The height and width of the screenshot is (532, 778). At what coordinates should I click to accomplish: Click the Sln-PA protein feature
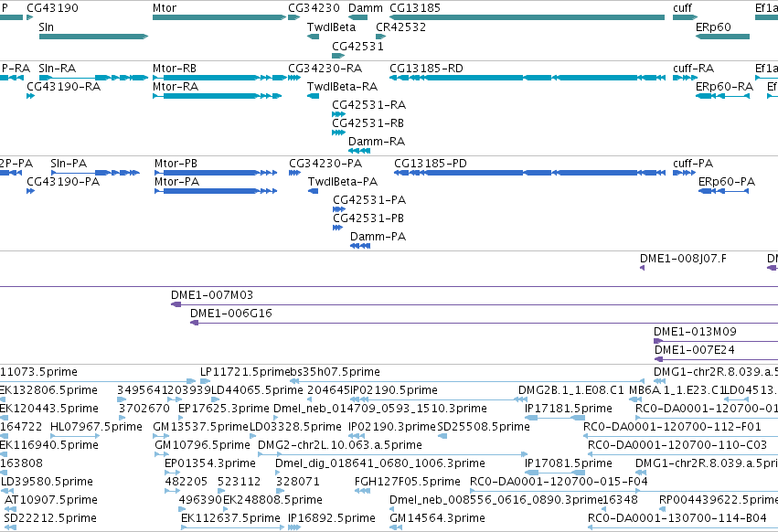[x=95, y=173]
